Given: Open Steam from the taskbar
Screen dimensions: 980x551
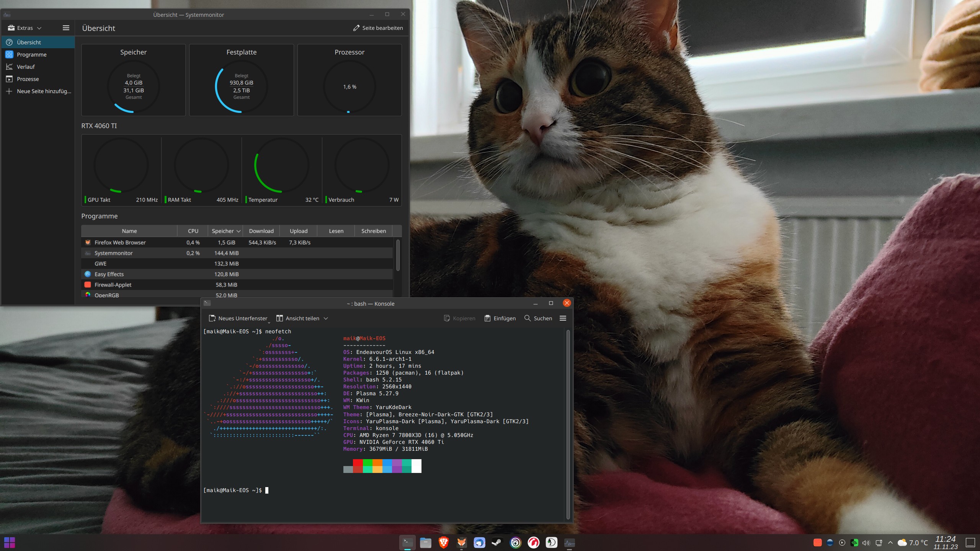Looking at the screenshot, I should (x=497, y=543).
